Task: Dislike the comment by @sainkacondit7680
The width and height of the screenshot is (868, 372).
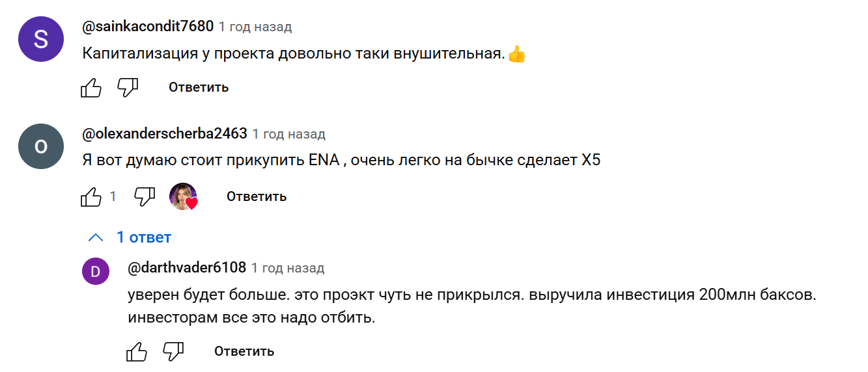Action: (128, 87)
